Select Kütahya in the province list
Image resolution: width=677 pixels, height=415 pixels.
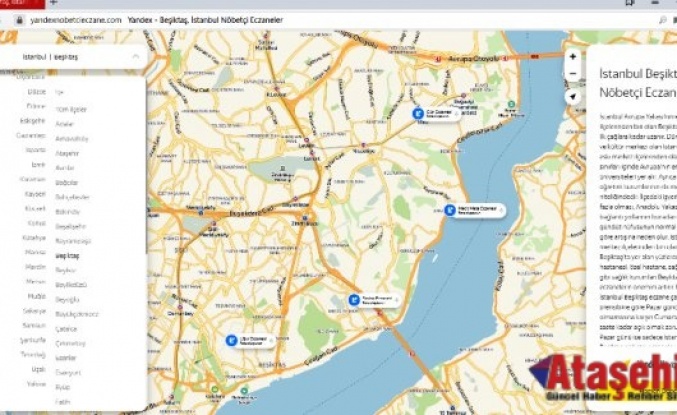click(34, 238)
